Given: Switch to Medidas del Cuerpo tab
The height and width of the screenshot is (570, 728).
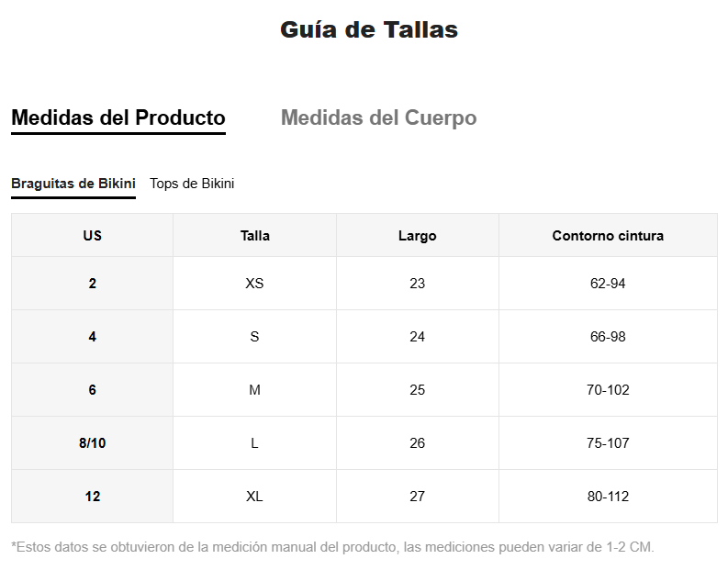Looking at the screenshot, I should click(x=378, y=118).
